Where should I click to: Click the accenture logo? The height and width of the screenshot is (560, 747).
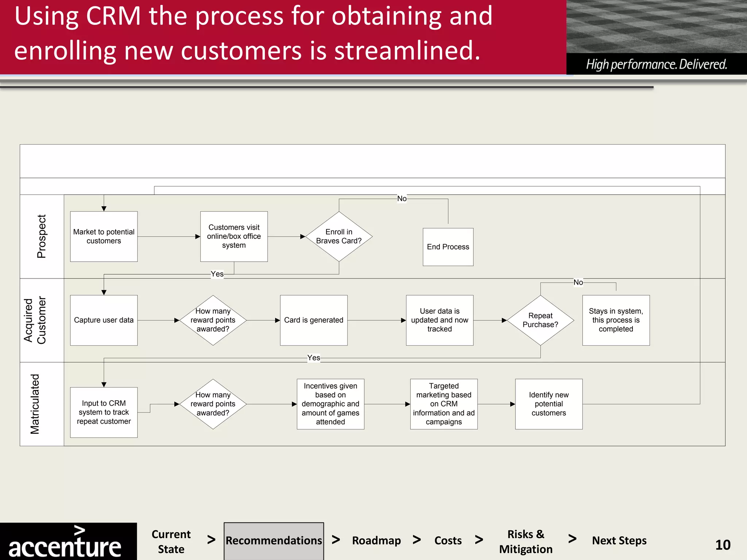pos(68,541)
